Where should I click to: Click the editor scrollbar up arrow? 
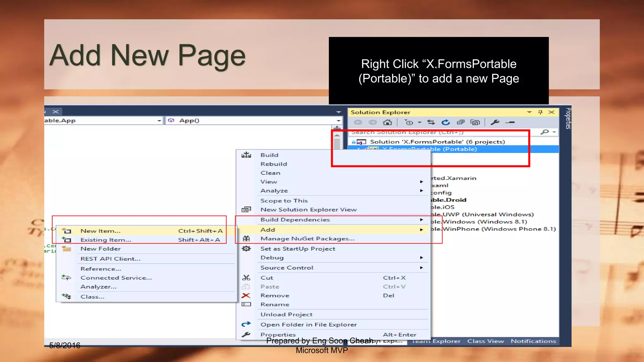pyautogui.click(x=337, y=135)
